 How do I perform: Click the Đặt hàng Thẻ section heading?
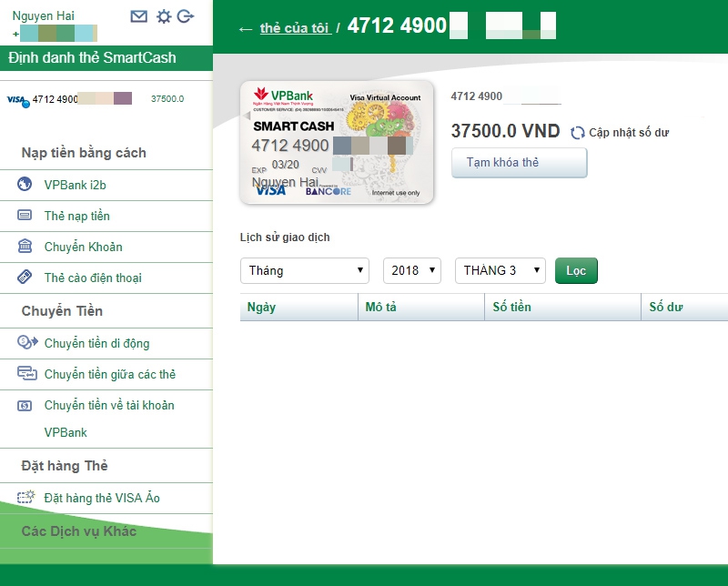tap(65, 466)
